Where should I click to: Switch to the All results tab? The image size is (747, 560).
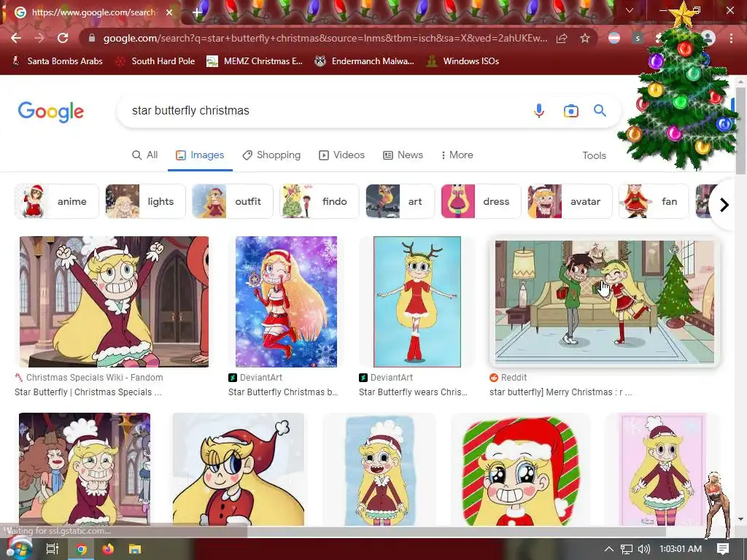pyautogui.click(x=145, y=155)
